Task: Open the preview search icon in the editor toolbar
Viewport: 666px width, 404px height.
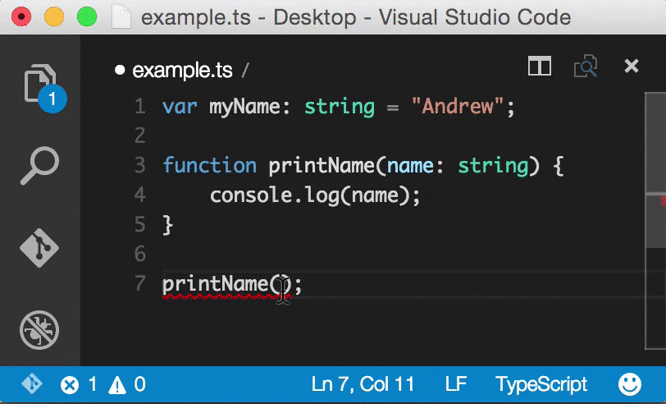Action: (x=586, y=66)
